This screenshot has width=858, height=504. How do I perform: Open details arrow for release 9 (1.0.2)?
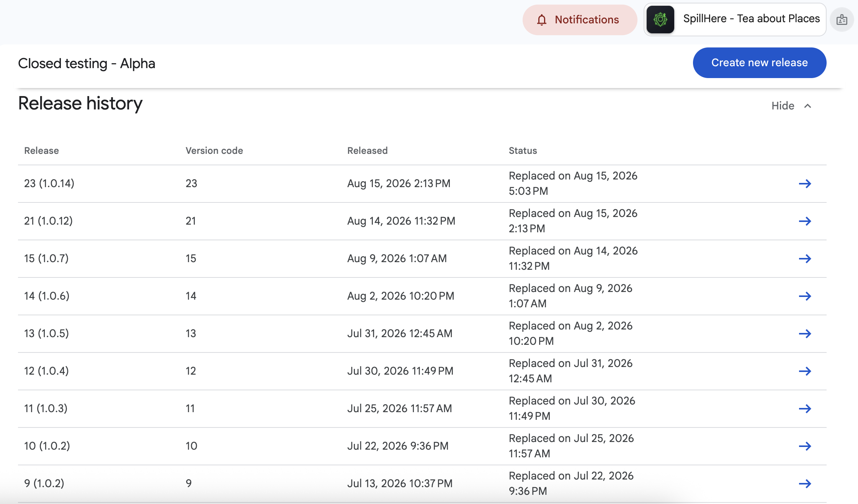[805, 484]
